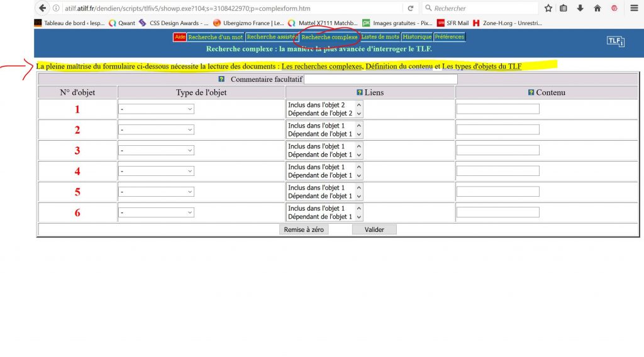Open the browser downloads arrow icon

pyautogui.click(x=580, y=8)
